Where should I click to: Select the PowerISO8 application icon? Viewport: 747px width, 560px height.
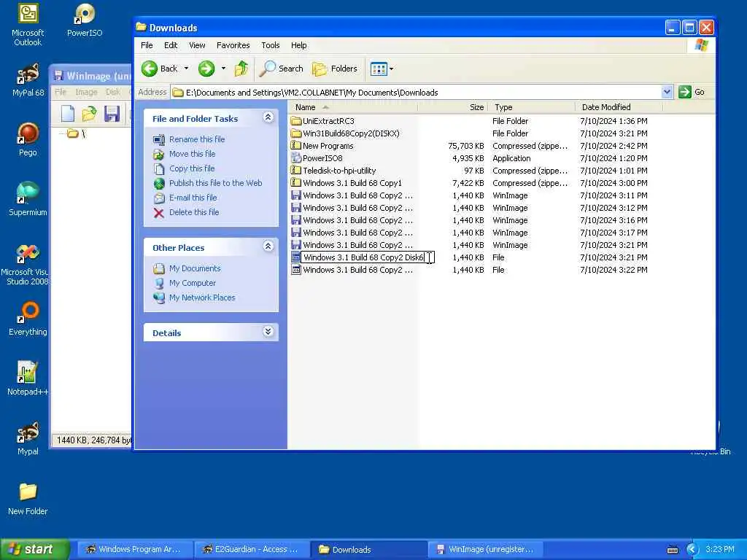pos(296,157)
